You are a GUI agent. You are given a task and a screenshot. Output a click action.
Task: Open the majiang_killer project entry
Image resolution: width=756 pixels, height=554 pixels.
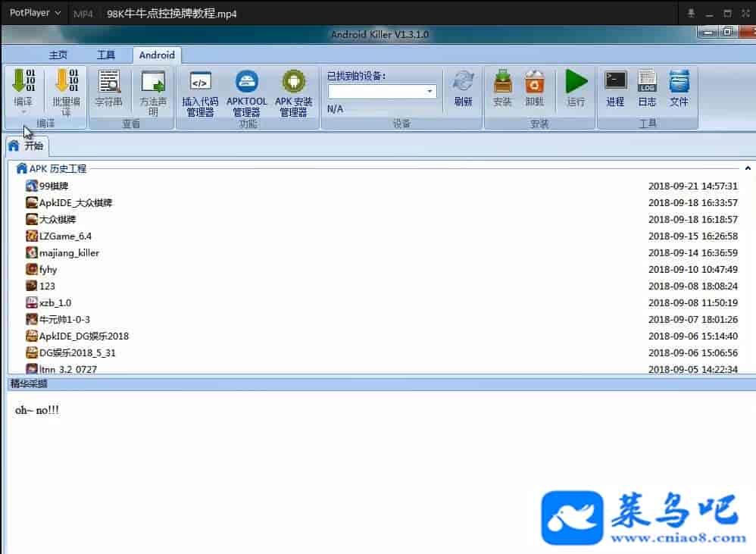69,253
